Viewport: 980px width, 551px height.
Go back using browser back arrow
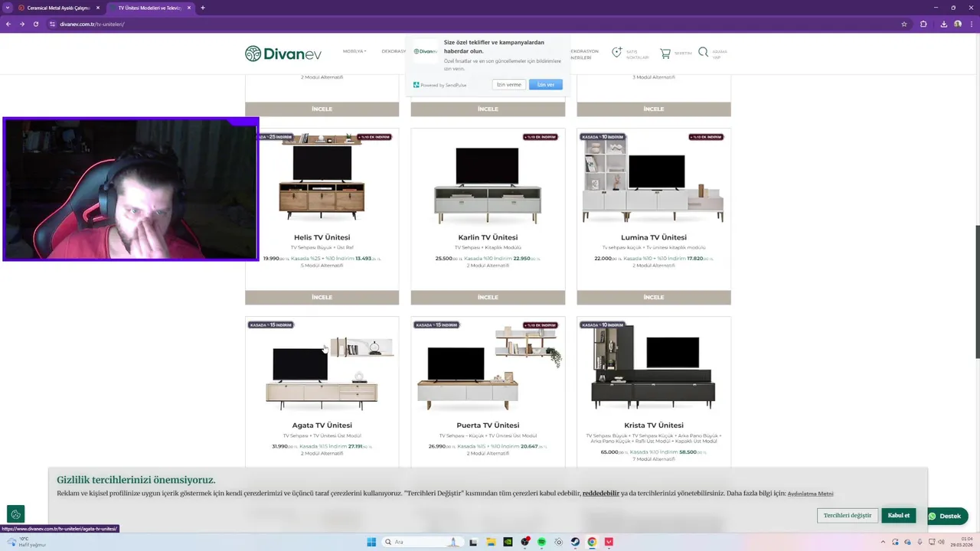coord(8,24)
